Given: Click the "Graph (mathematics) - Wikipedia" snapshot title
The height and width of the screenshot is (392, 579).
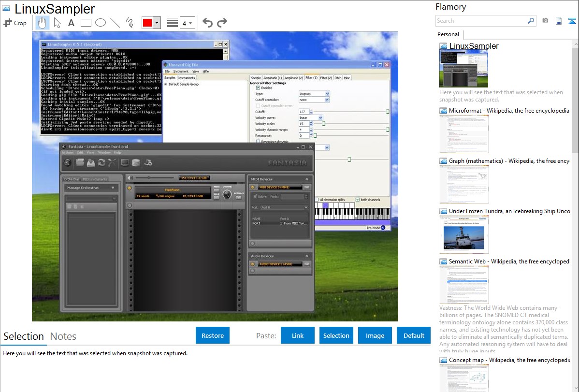Looking at the screenshot, I should click(x=509, y=161).
